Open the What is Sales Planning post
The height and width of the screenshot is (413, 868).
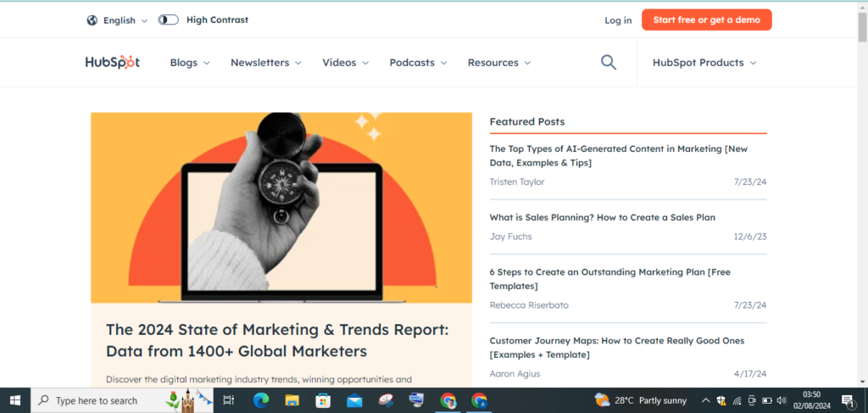click(603, 218)
